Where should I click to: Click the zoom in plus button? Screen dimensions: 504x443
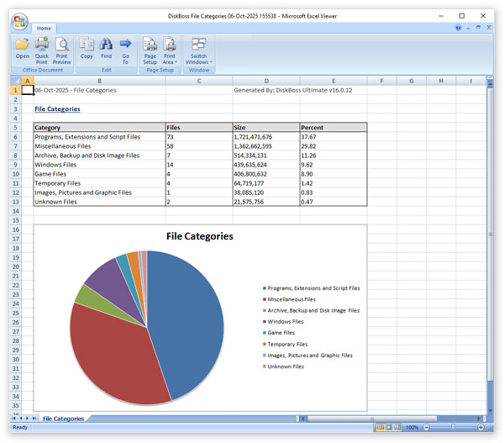[x=480, y=427]
